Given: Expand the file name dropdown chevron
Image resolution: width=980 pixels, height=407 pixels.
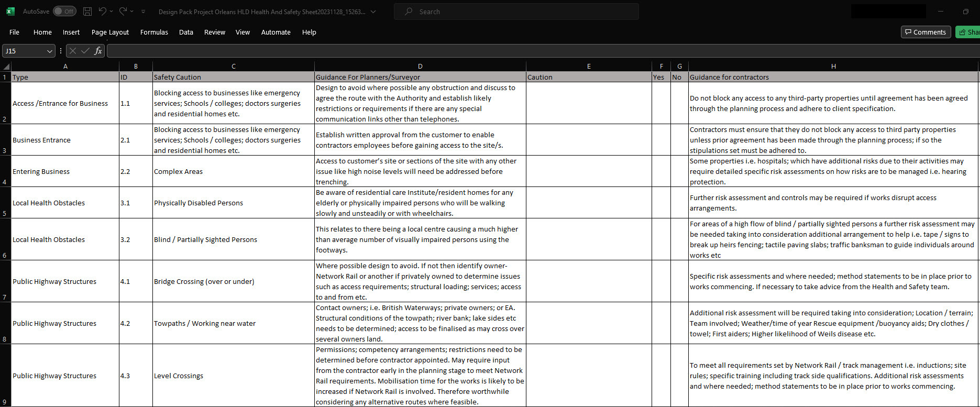Looking at the screenshot, I should coord(373,12).
